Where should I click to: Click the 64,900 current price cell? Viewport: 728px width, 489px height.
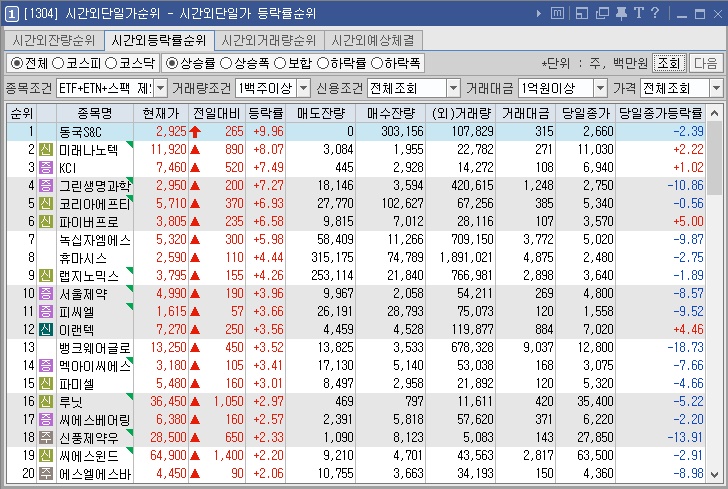click(x=168, y=455)
